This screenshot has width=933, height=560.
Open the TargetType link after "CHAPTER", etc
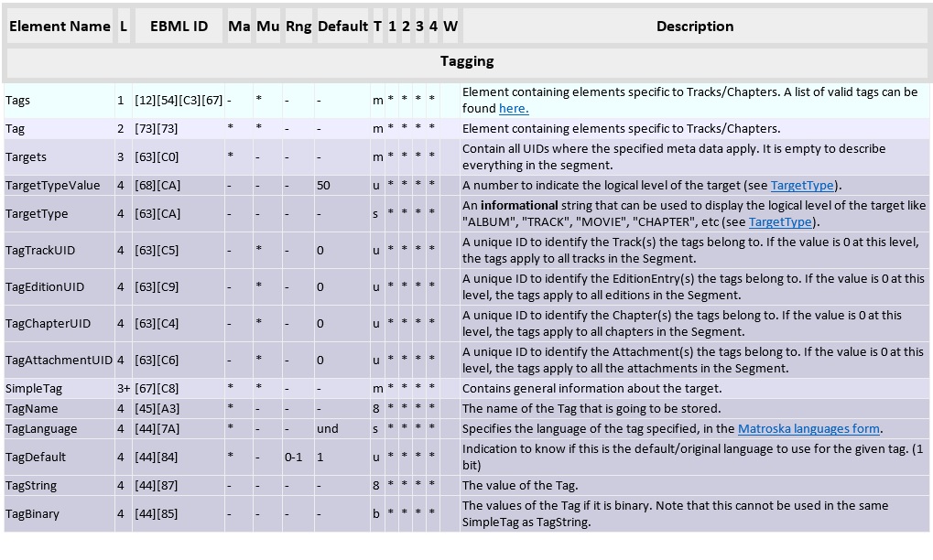click(x=780, y=221)
